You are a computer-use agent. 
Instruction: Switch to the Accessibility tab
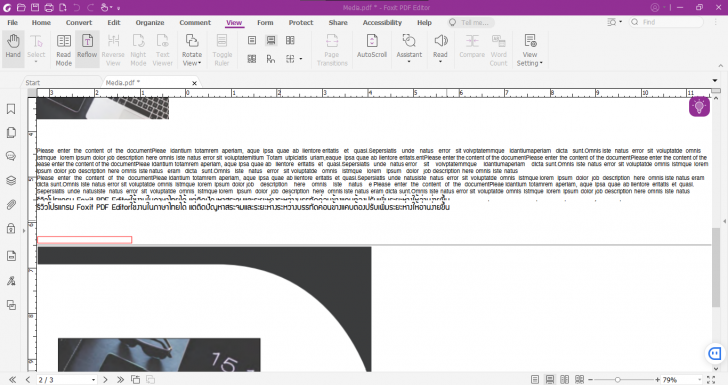click(x=382, y=22)
